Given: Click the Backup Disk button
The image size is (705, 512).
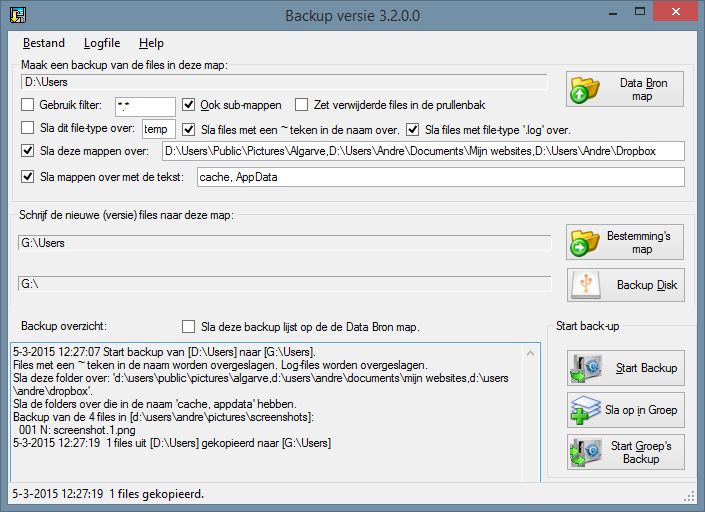Looking at the screenshot, I should [x=625, y=285].
